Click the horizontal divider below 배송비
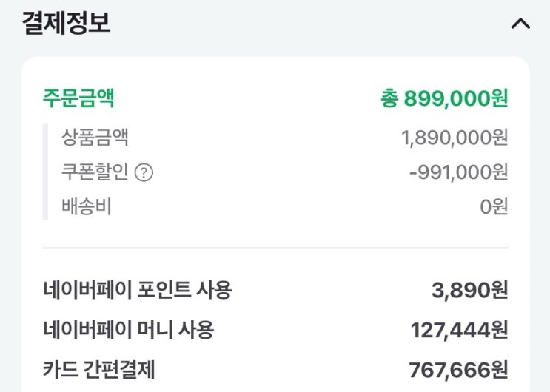Image resolution: width=550 pixels, height=392 pixels. pos(275,248)
